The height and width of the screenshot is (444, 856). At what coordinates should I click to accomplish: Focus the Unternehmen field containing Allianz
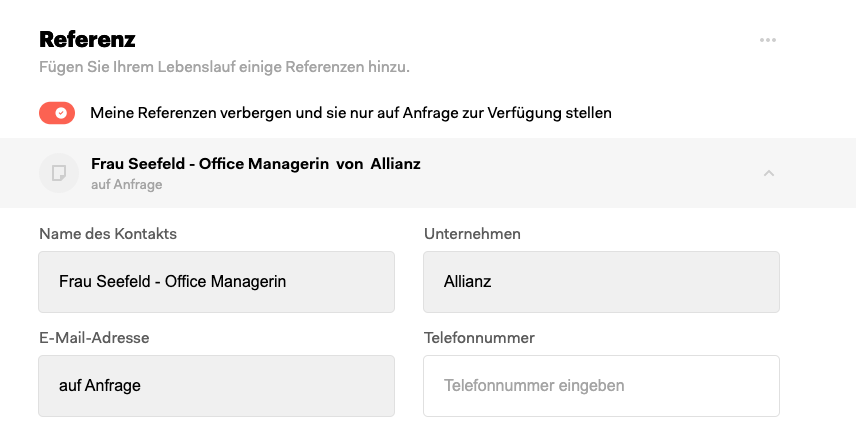pos(601,282)
